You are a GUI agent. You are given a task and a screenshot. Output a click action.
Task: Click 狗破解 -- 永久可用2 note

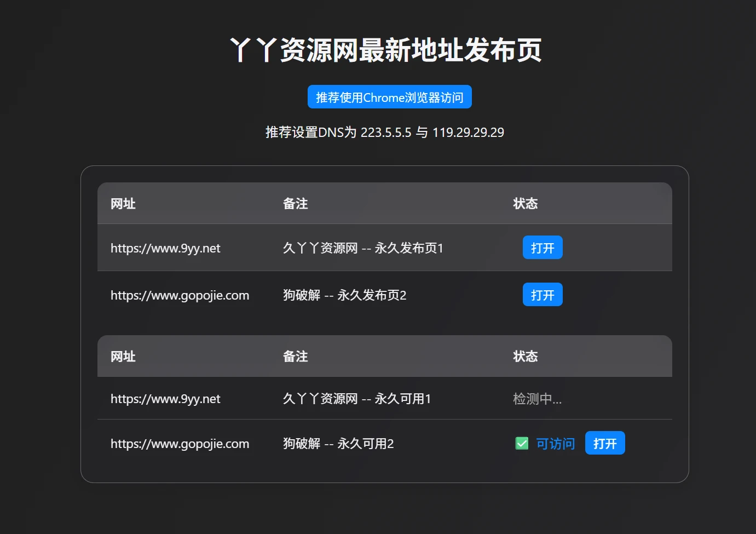(338, 444)
